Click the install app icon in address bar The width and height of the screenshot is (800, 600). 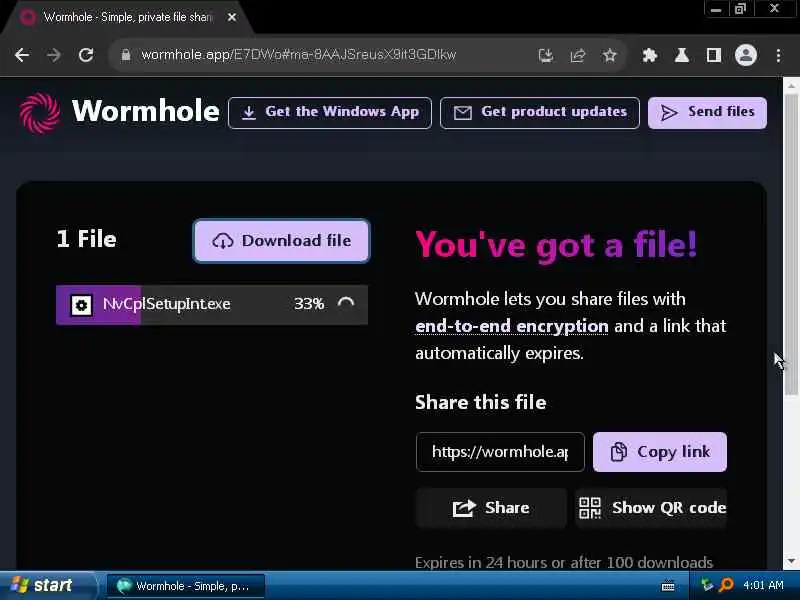click(x=546, y=55)
